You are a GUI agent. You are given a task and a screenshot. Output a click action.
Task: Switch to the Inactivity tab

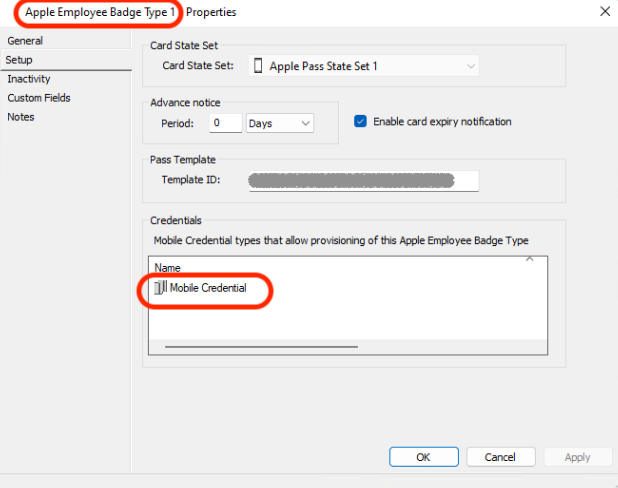tap(29, 79)
